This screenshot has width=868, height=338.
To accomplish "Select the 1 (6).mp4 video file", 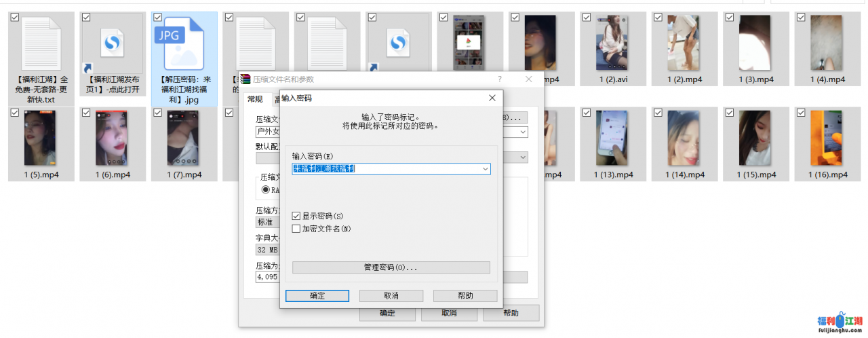I will coord(112,138).
